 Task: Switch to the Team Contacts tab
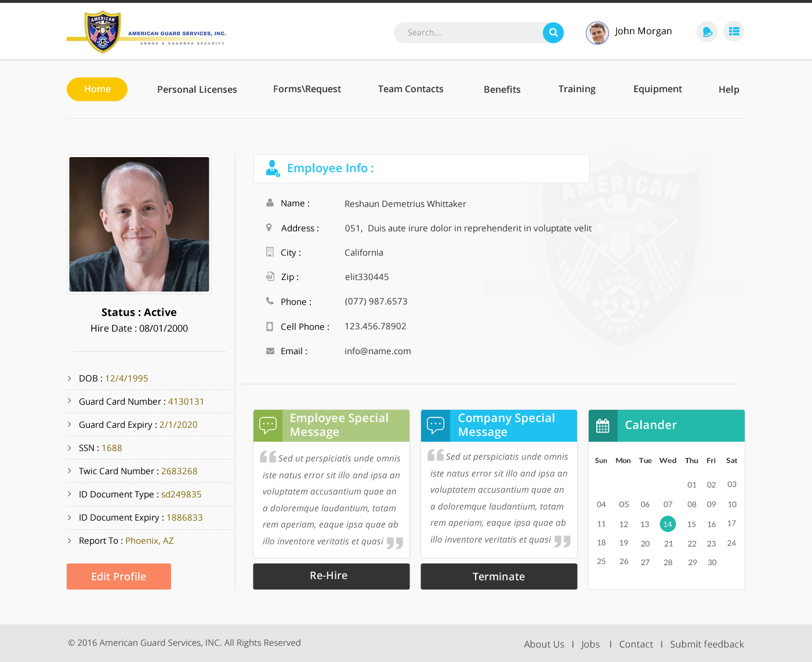coord(411,89)
